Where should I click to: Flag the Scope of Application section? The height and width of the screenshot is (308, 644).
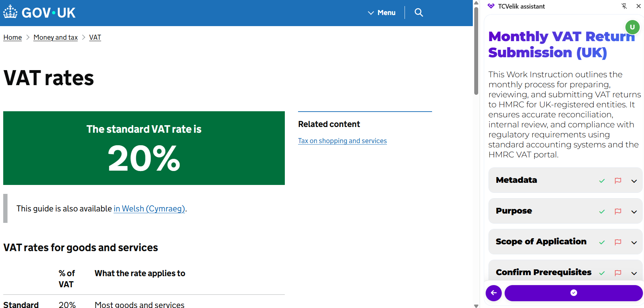pos(618,242)
